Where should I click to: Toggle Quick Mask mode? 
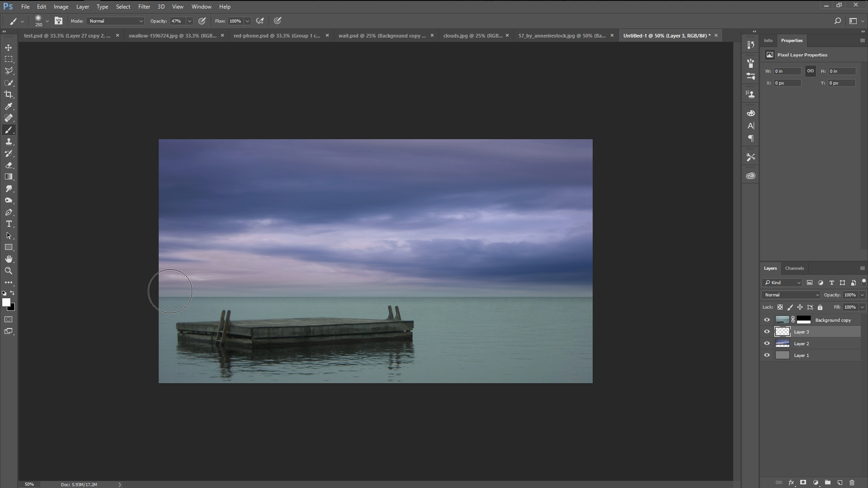(x=9, y=319)
